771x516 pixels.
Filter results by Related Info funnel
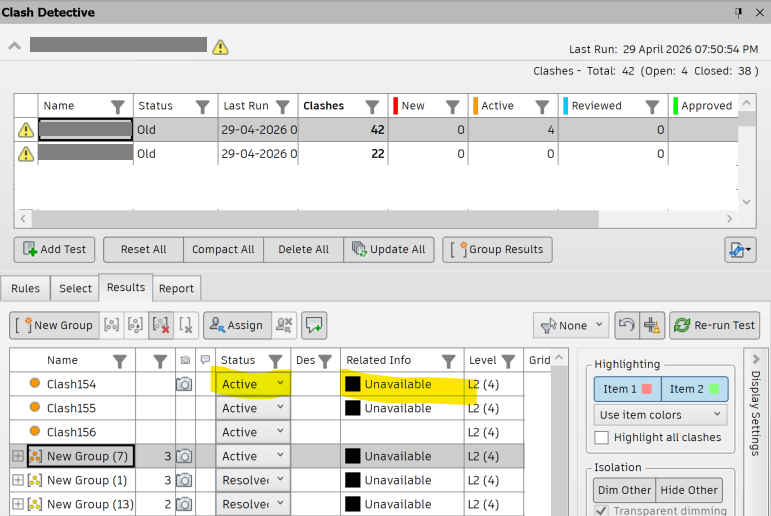448,361
